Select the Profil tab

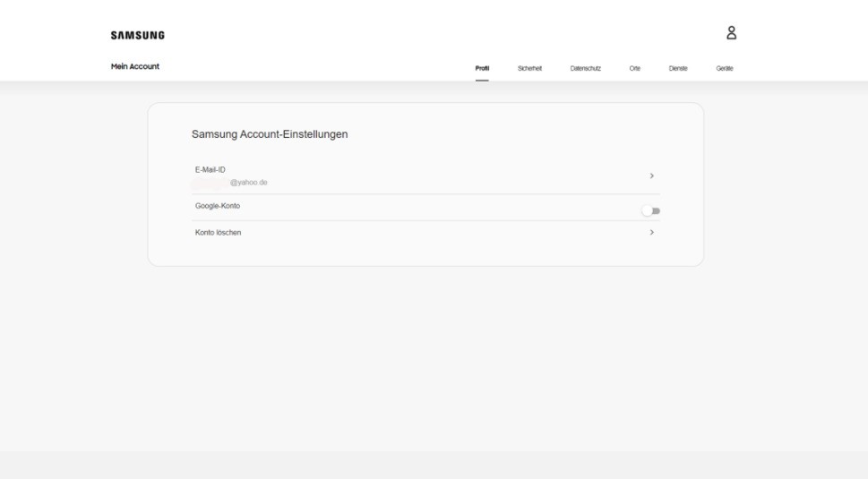(482, 68)
